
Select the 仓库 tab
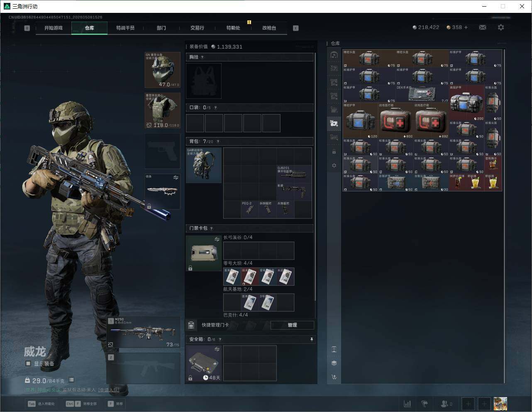coord(90,28)
